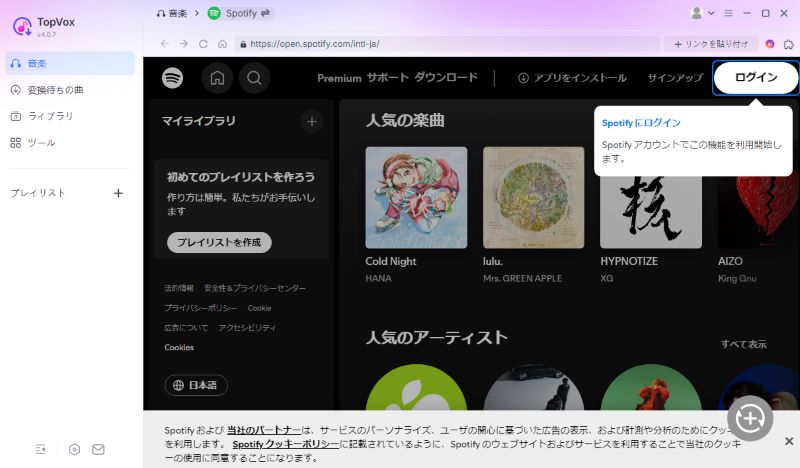Open プライバシーポリシー link
The width and height of the screenshot is (800, 468).
[201, 308]
